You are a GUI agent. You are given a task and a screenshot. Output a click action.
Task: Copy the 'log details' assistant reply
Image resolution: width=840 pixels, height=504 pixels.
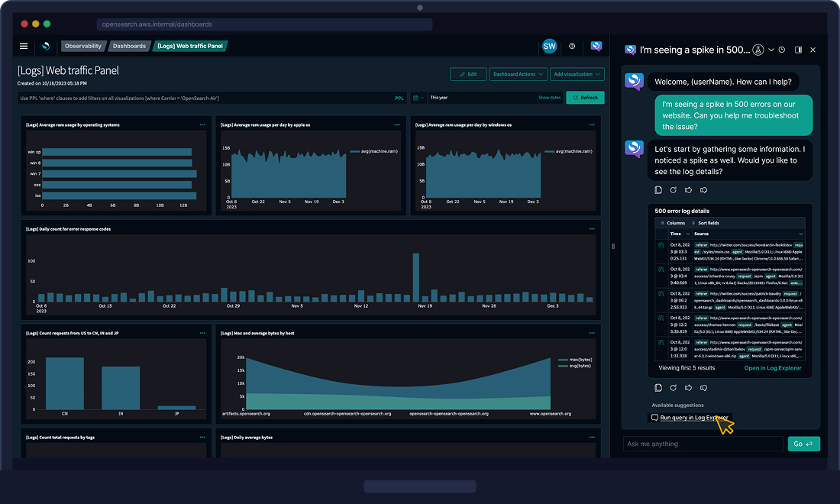[658, 190]
